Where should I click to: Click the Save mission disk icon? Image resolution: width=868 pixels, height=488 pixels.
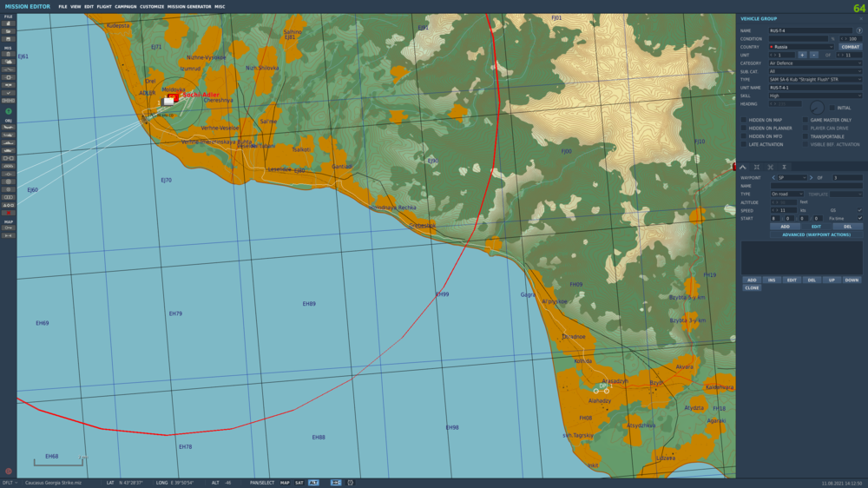click(9, 39)
